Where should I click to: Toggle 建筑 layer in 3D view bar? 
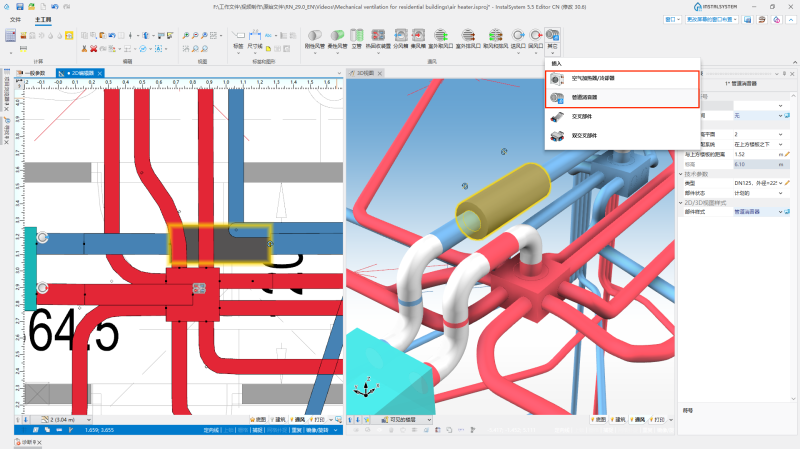pos(617,419)
